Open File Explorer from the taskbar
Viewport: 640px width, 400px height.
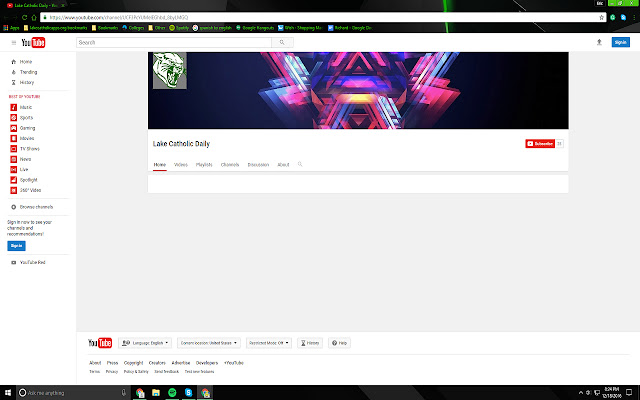point(156,393)
